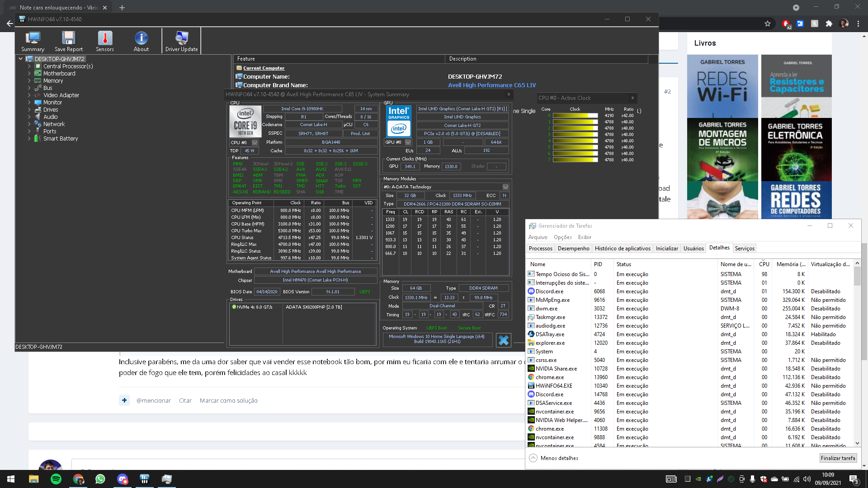Go back using the browser back arrow
The width and height of the screenshot is (868, 488).
(9, 23)
